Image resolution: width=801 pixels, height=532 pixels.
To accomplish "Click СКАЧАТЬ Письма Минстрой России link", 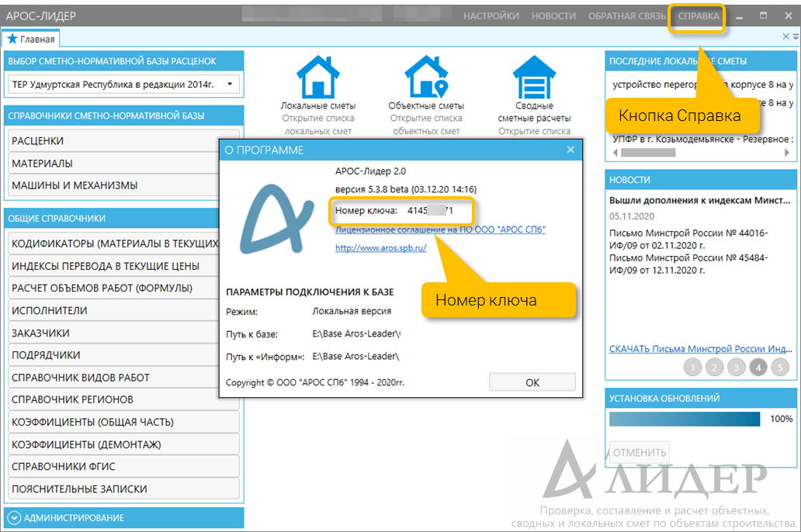I will pyautogui.click(x=700, y=349).
